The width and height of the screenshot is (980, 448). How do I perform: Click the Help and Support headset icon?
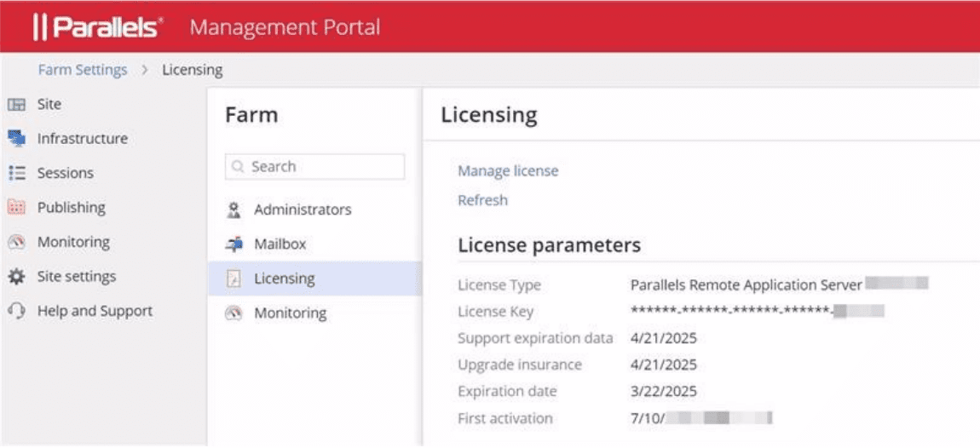(x=17, y=311)
